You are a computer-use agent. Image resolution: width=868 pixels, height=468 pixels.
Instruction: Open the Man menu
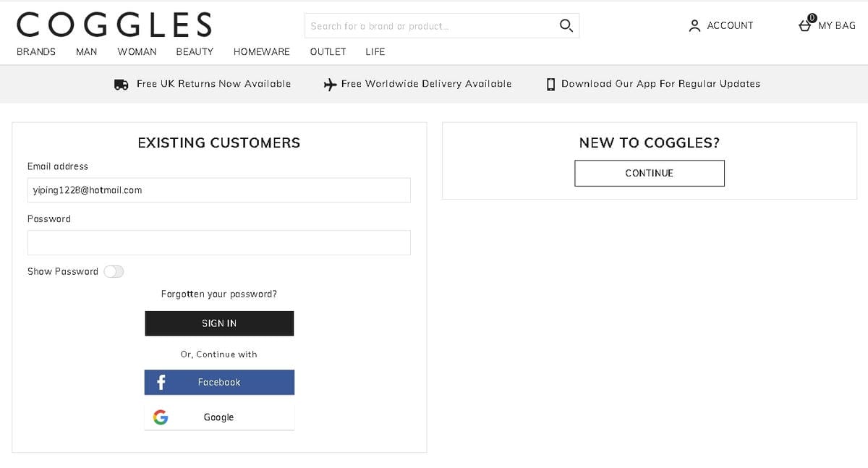click(86, 51)
